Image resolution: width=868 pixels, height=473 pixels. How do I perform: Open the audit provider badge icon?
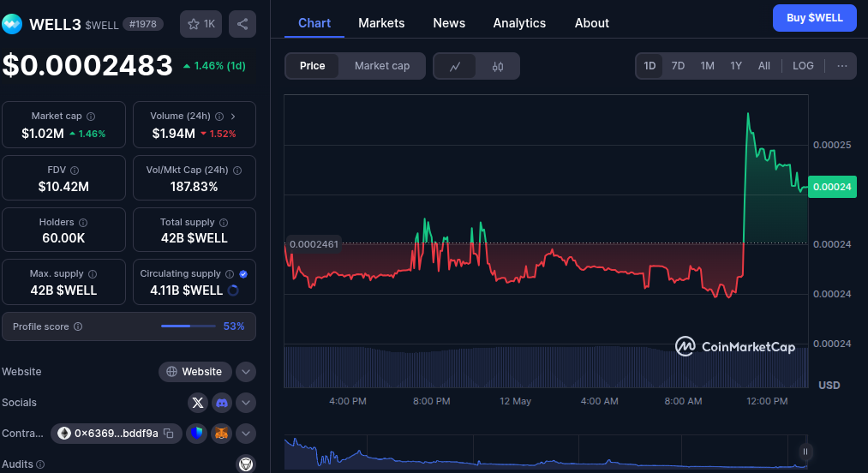[246, 464]
